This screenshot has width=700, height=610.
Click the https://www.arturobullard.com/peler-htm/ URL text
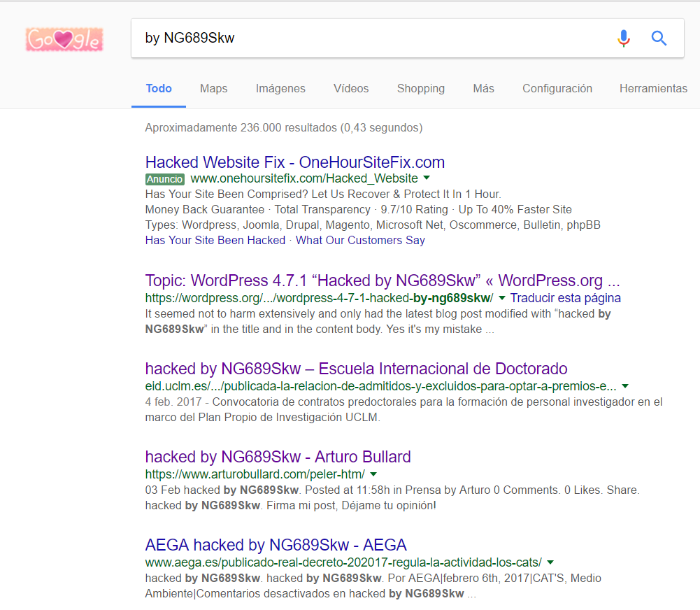point(255,474)
